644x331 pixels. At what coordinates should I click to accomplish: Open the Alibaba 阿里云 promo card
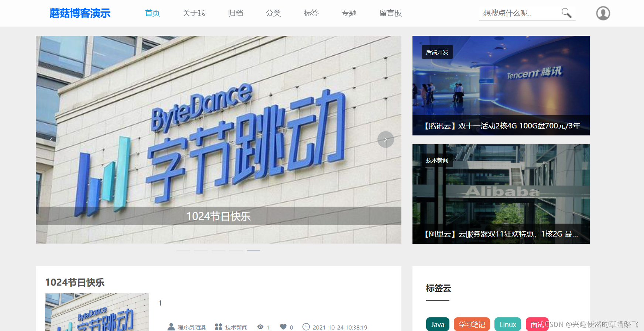click(501, 194)
